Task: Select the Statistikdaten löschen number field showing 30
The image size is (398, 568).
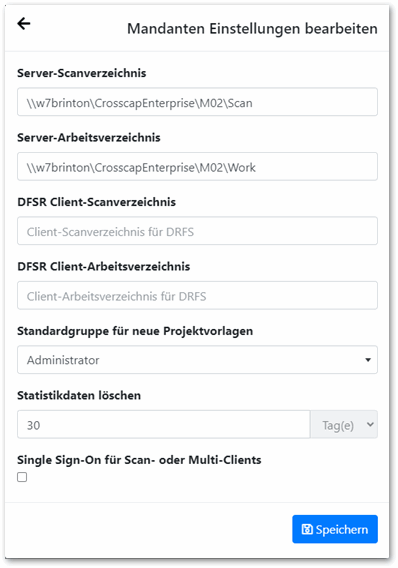Action: pyautogui.click(x=164, y=425)
